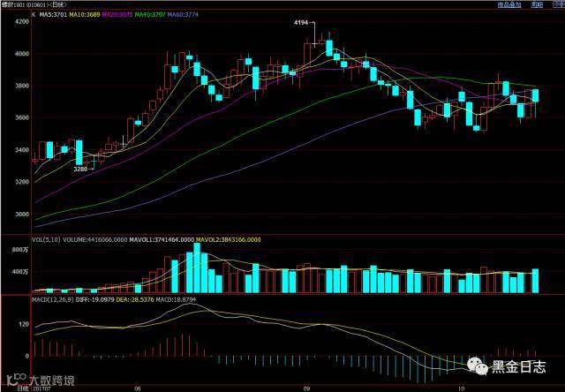
Task: Click the DIFF:-19.0979 value
Action: click(95, 300)
